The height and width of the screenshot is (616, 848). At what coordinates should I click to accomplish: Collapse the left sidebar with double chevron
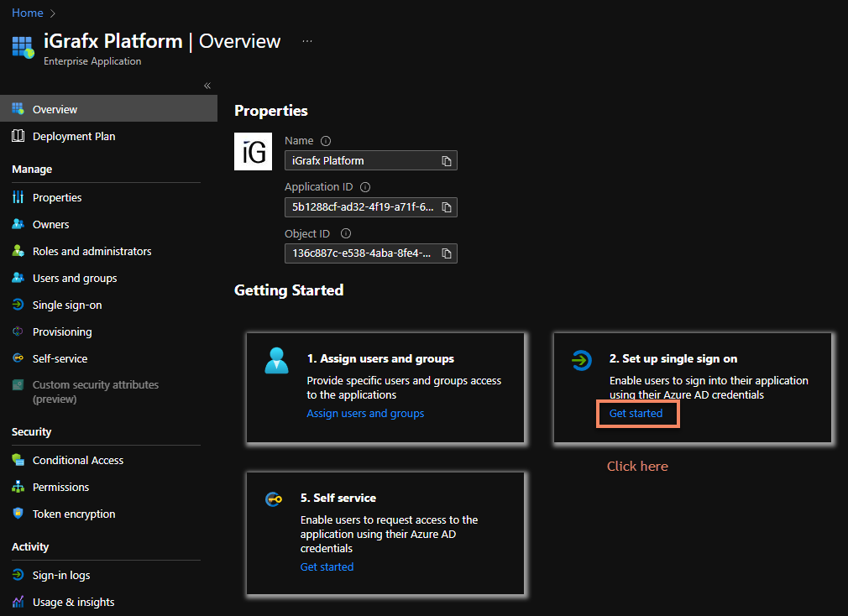click(207, 86)
